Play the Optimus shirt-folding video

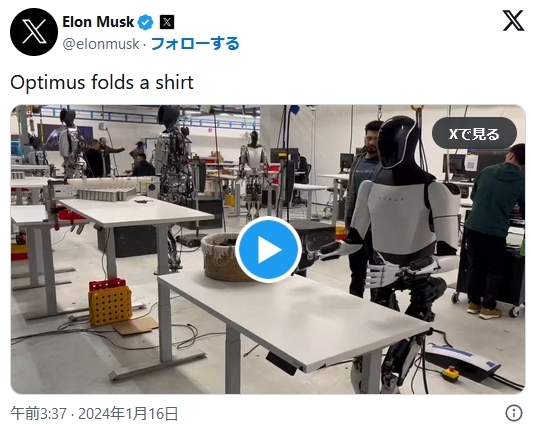pos(268,250)
